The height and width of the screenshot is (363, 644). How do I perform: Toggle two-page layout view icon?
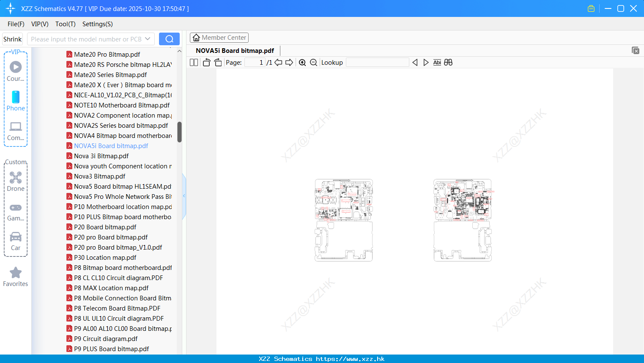pos(194,62)
